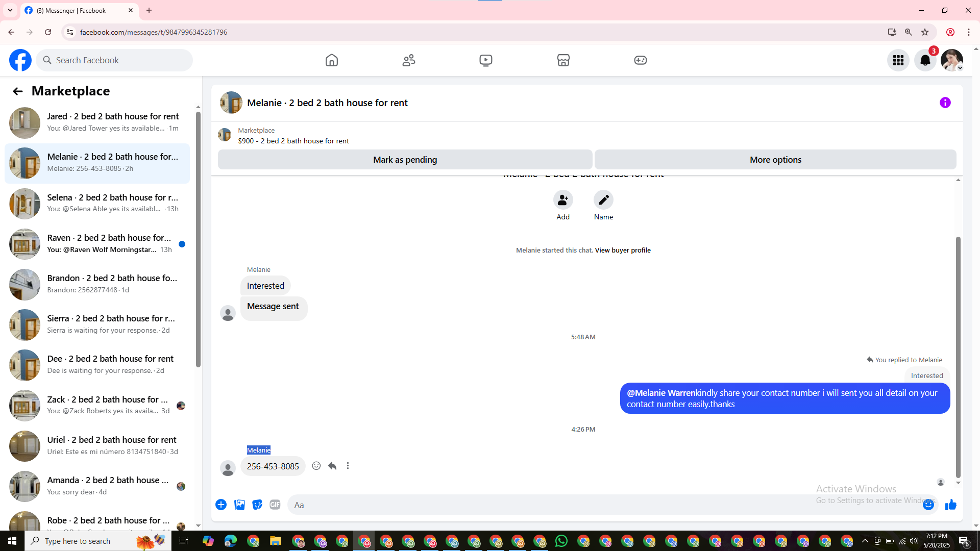Viewport: 980px width, 551px height.
Task: Click the chat message scrollbar
Action: 958,357
